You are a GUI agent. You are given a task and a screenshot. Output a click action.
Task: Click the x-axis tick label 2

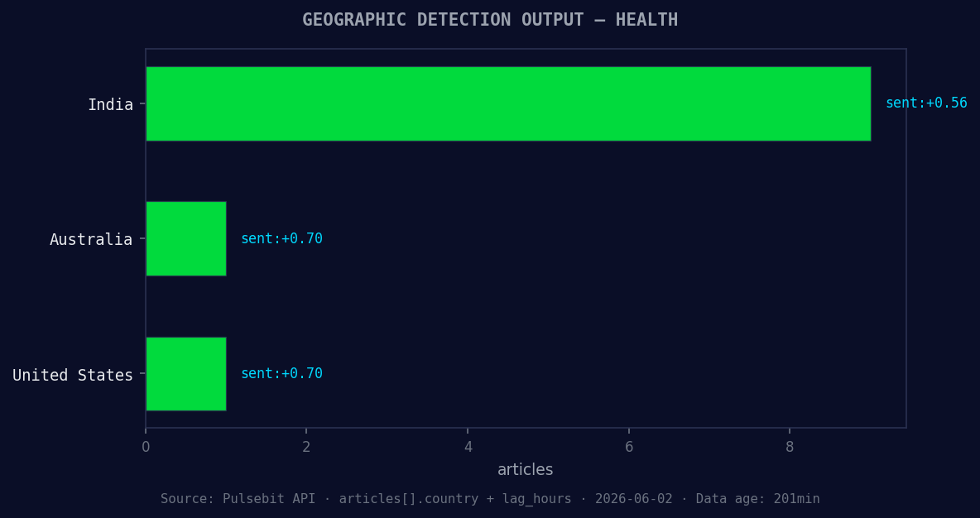pyautogui.click(x=306, y=447)
